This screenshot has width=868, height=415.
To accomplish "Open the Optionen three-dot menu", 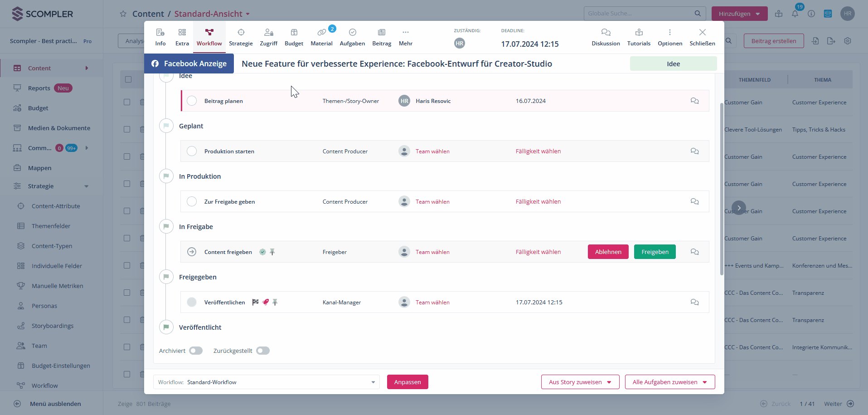I will (669, 33).
